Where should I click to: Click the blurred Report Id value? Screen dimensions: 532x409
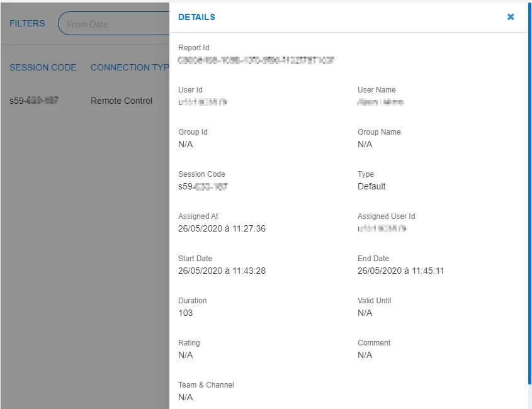pos(256,60)
